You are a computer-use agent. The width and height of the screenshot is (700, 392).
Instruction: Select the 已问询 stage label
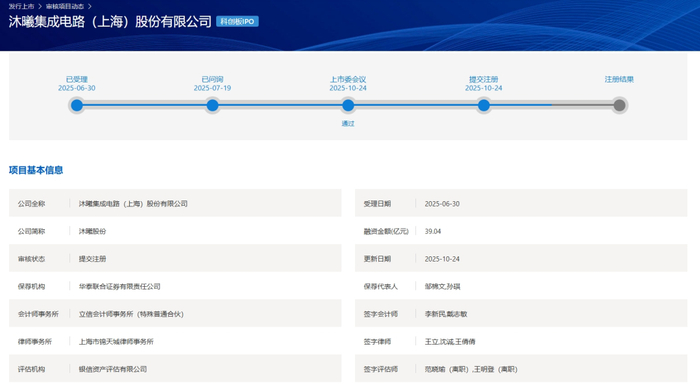(212, 79)
